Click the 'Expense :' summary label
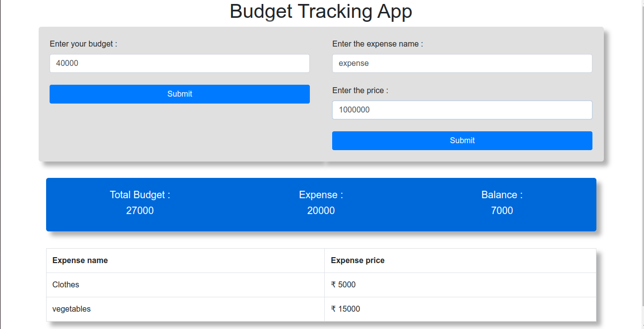Image resolution: width=644 pixels, height=329 pixels. (x=321, y=195)
